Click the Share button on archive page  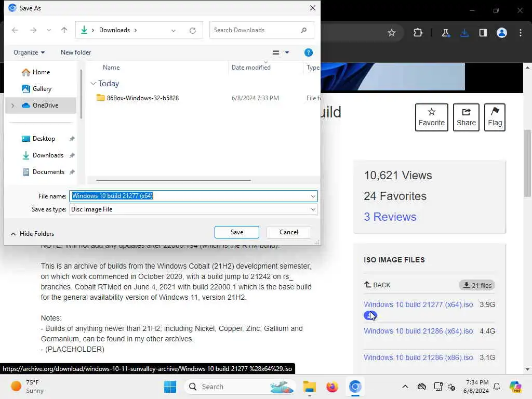coord(466,117)
